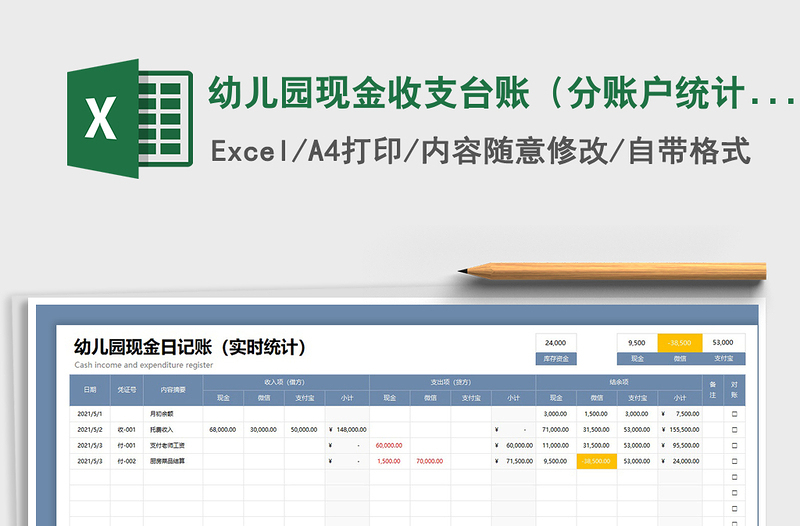Screen dimensions: 800x526
Task: Click the income cell 50,000.00
Action: pyautogui.click(x=304, y=430)
